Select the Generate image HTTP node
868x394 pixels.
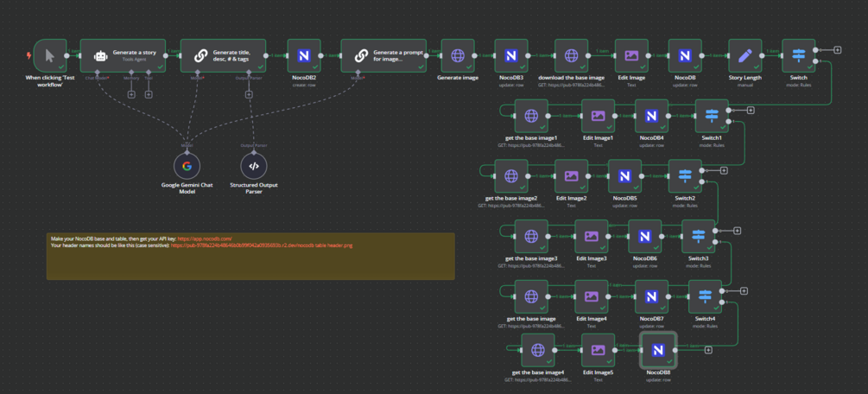pyautogui.click(x=458, y=55)
